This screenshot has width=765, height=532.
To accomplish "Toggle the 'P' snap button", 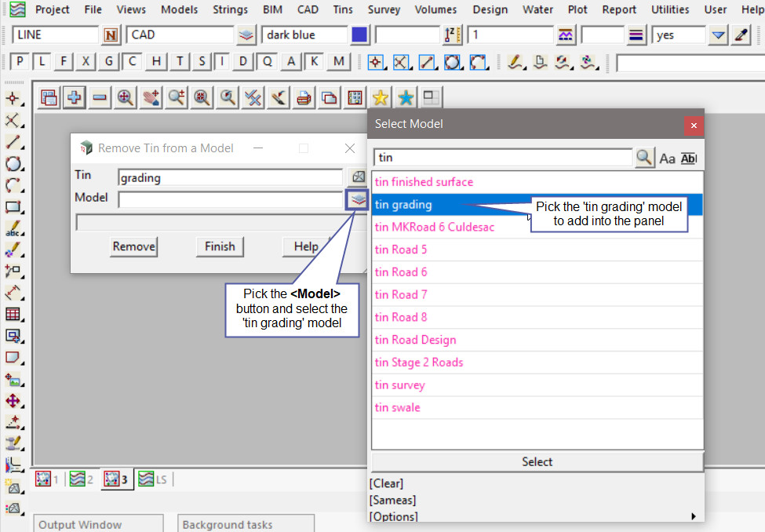I will tap(20, 62).
